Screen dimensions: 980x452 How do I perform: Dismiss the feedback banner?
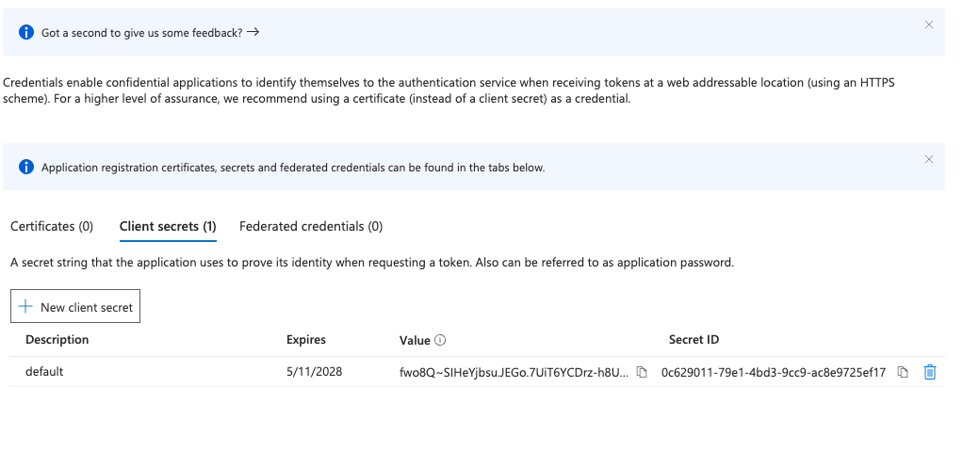929,25
